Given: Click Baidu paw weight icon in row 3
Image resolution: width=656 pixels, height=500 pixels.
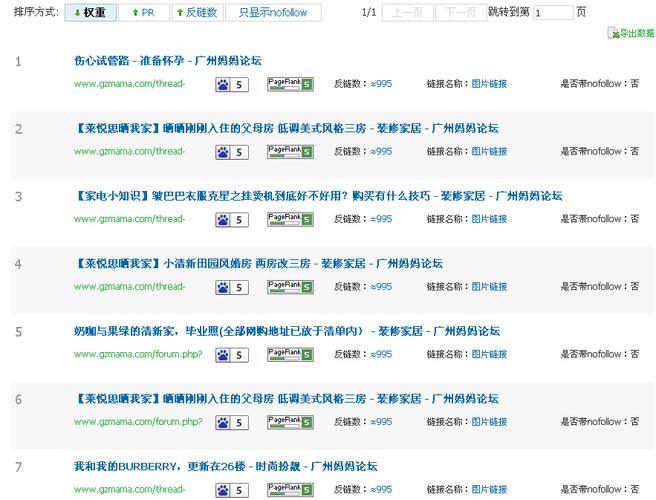Looking at the screenshot, I should (232, 220).
